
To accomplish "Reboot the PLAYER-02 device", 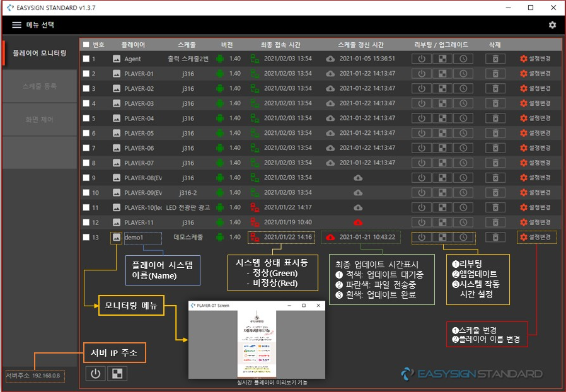I will point(421,88).
